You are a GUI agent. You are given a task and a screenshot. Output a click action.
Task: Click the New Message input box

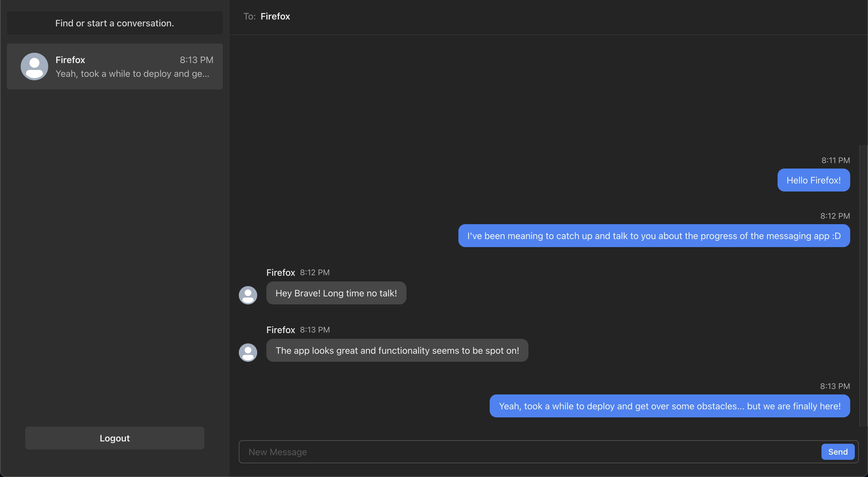click(x=472, y=452)
